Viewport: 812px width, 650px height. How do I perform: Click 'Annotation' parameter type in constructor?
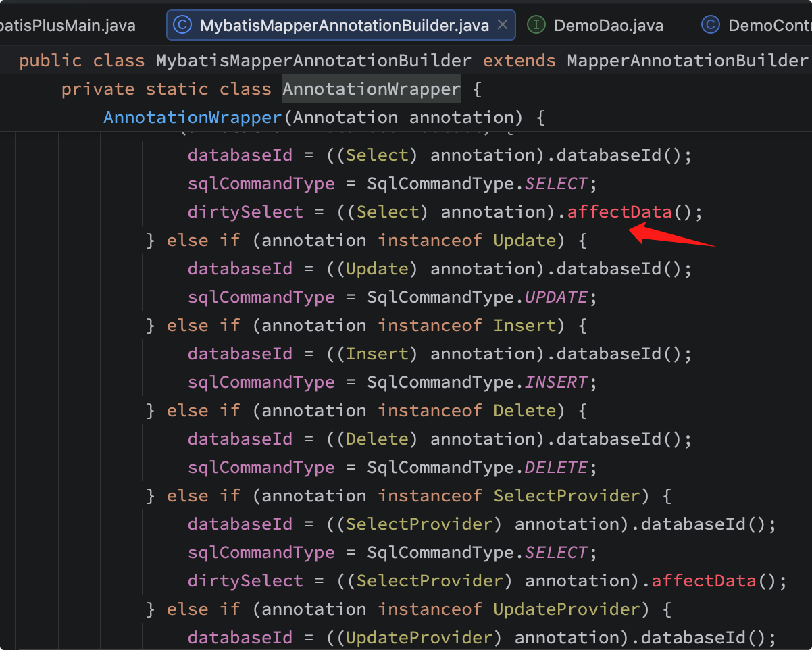tap(345, 118)
